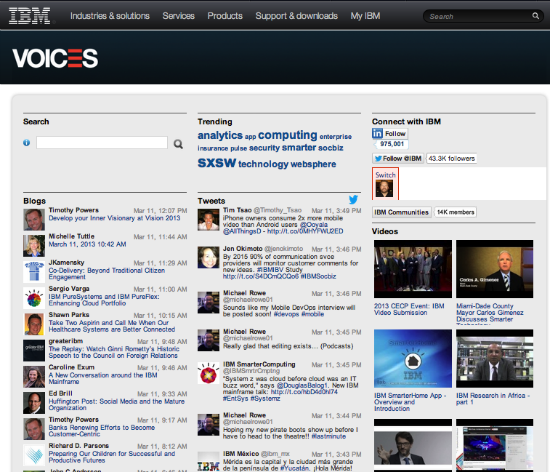Viewport: 550px width, 472px height.
Task: Play the IBM Research in Africa video thumbnail
Action: coord(495,358)
